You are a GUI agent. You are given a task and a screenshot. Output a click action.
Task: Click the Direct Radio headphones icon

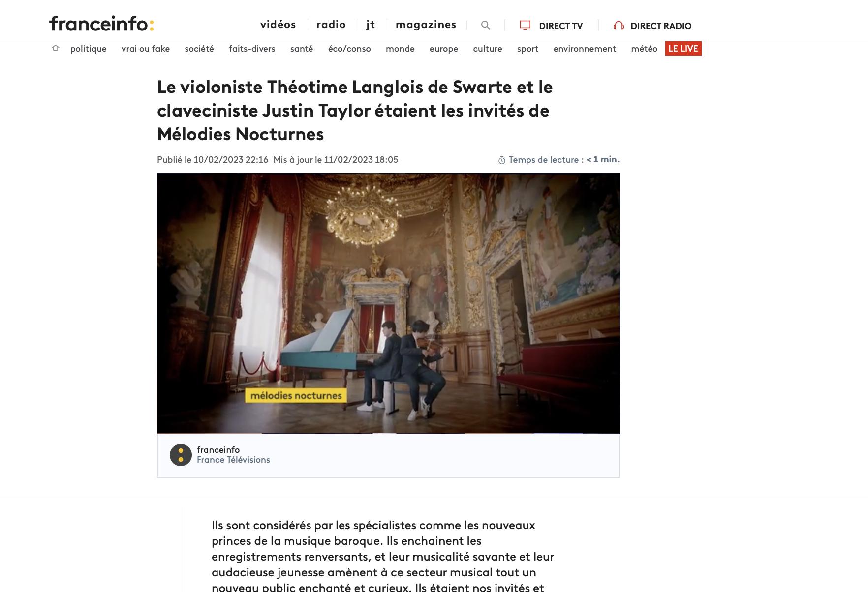(619, 26)
